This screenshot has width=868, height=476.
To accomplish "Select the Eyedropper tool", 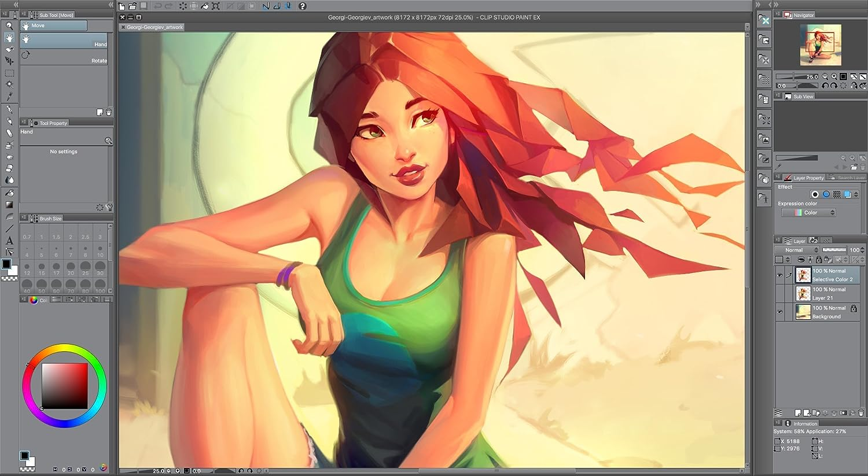I will coord(9,97).
